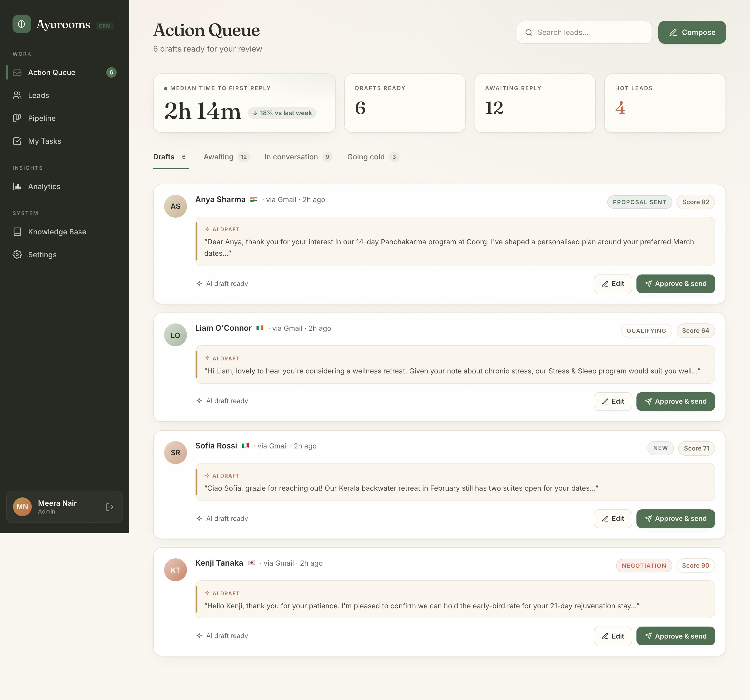The width and height of the screenshot is (750, 700).
Task: Click Liam's draft text about Stress & Sleep
Action: pyautogui.click(x=452, y=371)
